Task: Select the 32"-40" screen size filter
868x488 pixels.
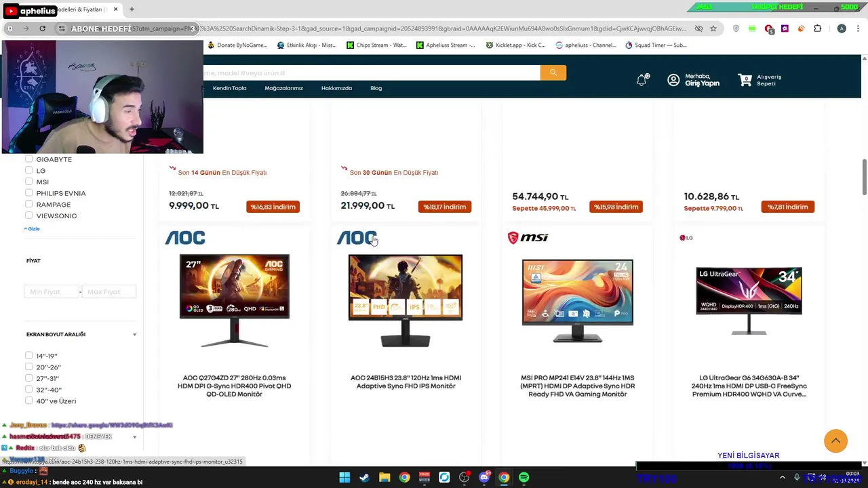Action: coord(28,389)
